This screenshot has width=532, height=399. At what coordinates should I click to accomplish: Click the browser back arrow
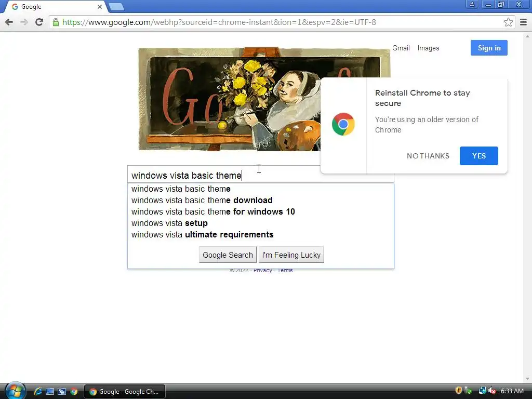point(9,22)
